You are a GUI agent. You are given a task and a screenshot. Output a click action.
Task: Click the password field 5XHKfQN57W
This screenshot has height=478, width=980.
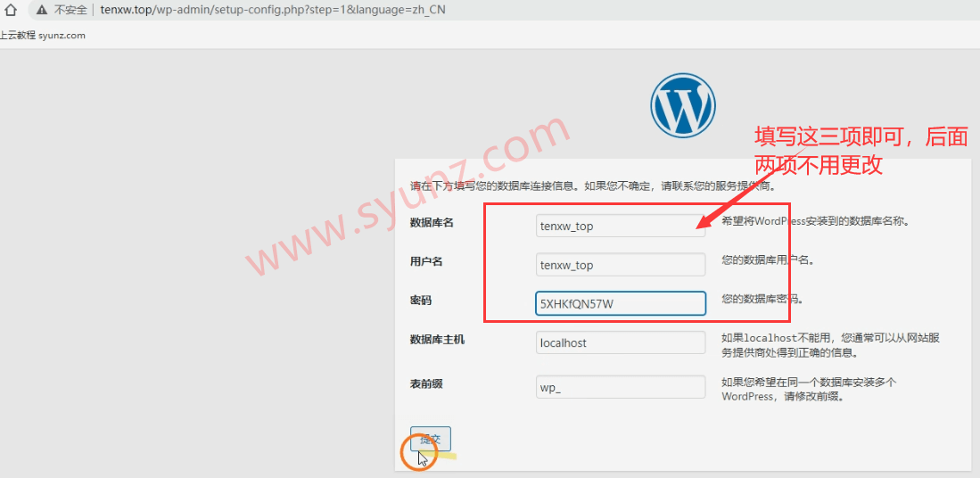[621, 304]
